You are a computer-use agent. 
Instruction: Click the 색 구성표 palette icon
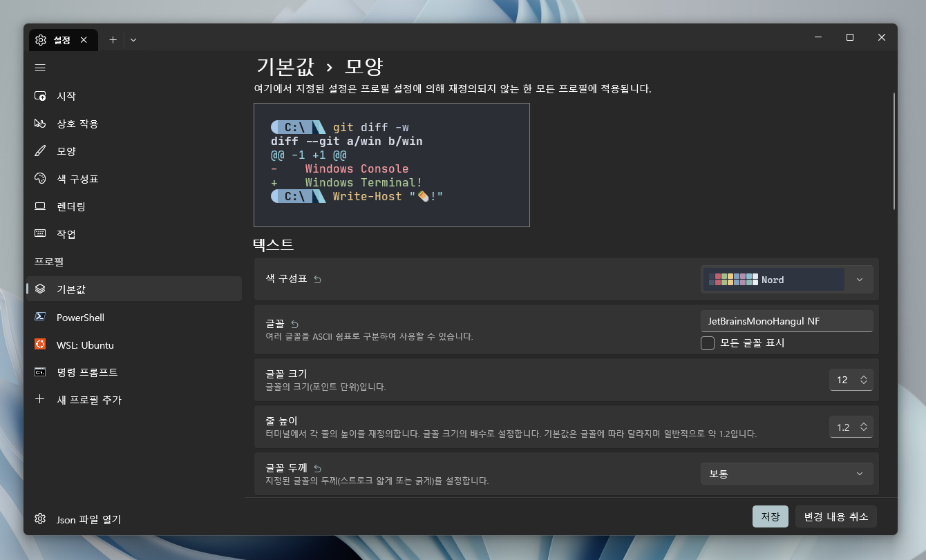(x=40, y=179)
